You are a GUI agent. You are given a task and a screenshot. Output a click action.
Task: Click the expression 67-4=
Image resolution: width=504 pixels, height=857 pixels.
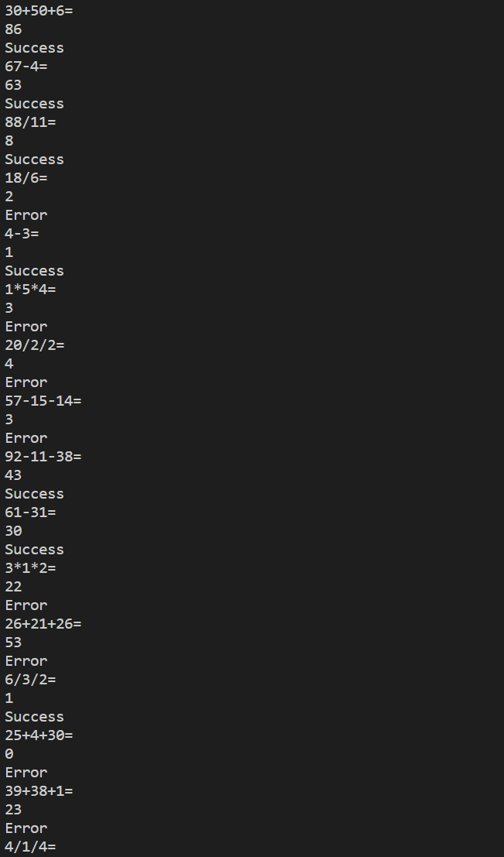(26, 67)
